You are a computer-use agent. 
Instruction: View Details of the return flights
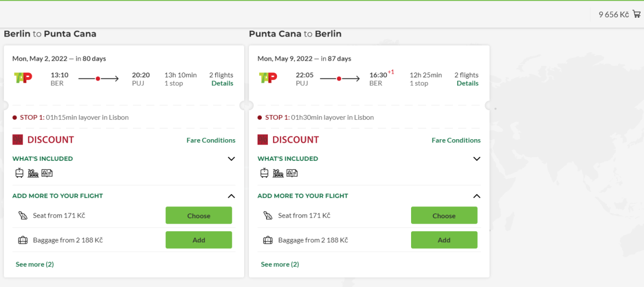coord(467,83)
